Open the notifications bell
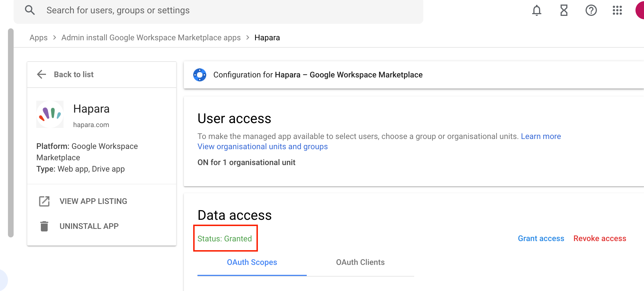 (536, 10)
